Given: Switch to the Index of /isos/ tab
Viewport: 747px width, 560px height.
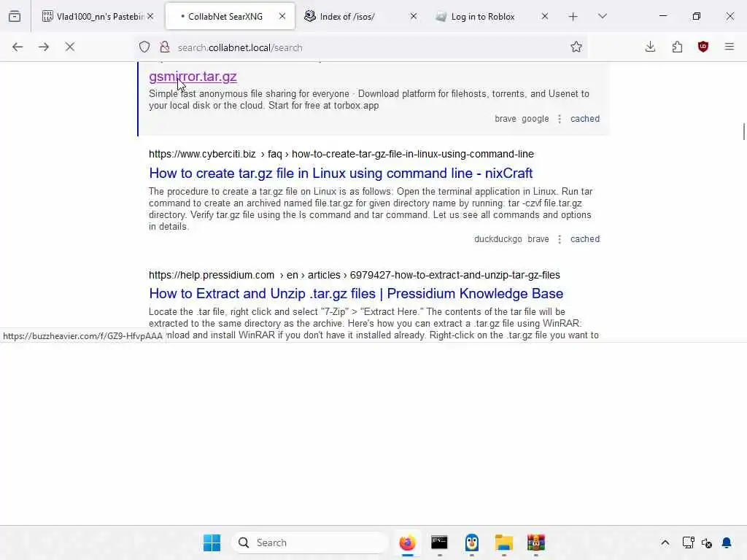Looking at the screenshot, I should [x=362, y=17].
